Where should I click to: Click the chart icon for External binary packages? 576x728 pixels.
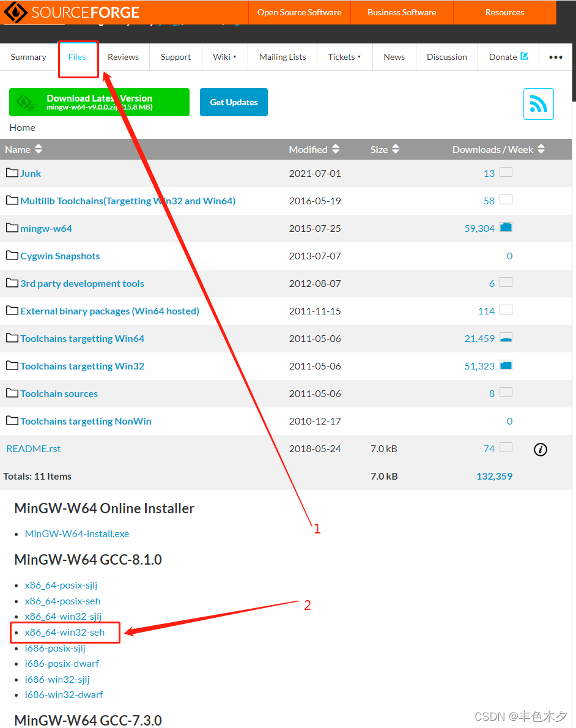click(506, 310)
